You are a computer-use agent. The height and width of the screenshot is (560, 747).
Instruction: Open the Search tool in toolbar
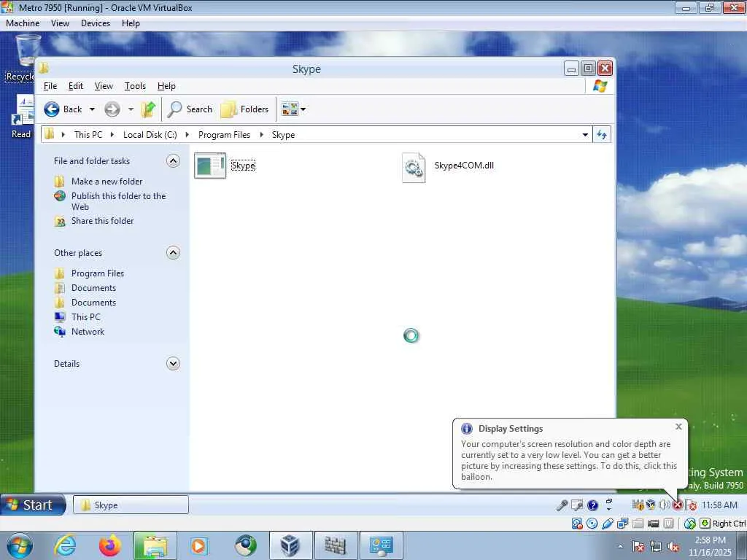point(190,109)
